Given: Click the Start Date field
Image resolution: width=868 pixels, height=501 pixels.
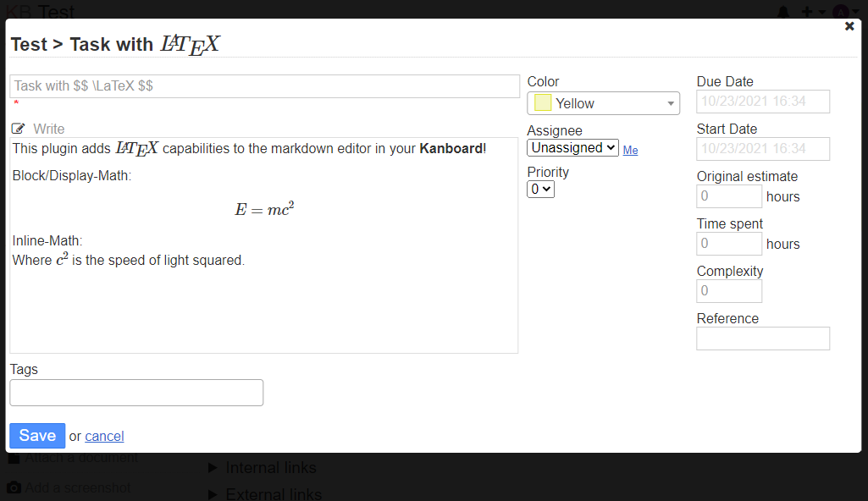Looking at the screenshot, I should (x=763, y=149).
